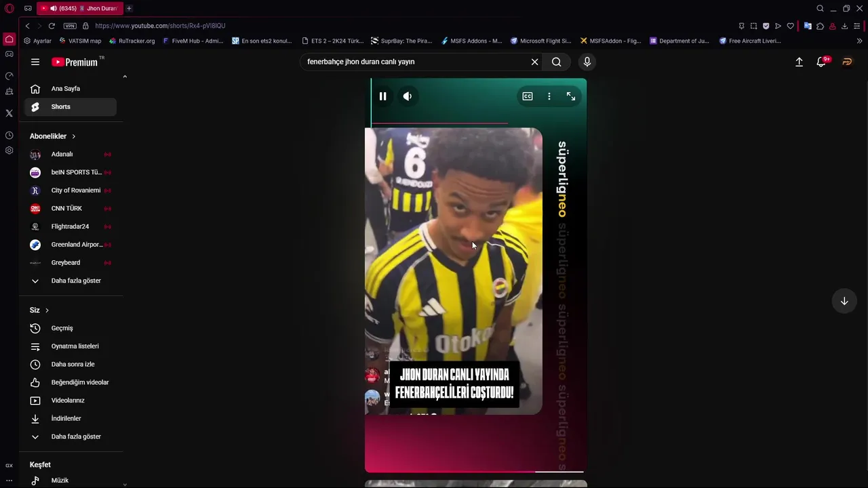Viewport: 868px width, 488px height.
Task: Toggle the Opera VPN badge
Action: pyautogui.click(x=70, y=26)
